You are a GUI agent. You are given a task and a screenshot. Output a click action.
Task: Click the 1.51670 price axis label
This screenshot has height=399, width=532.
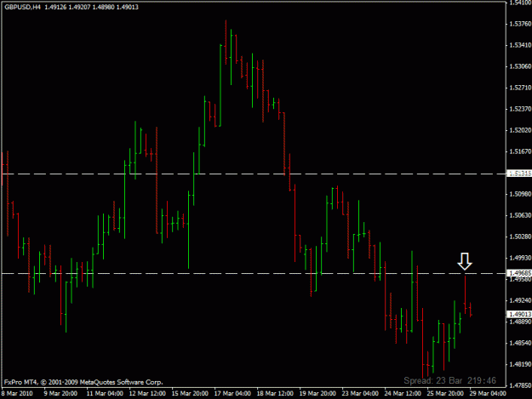(520, 151)
